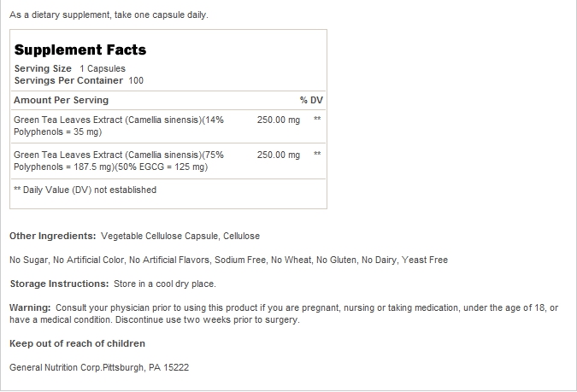Click the Daily Value not established footnote
577x392 pixels.
point(85,190)
